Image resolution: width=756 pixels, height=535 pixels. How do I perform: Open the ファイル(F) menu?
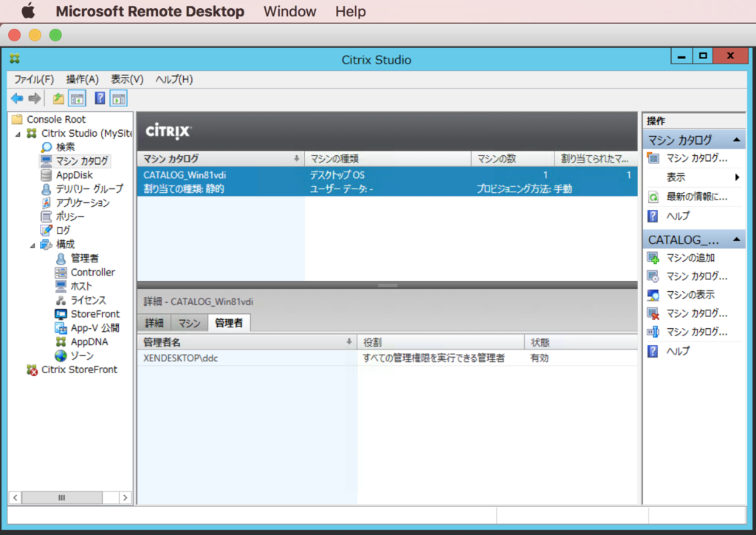(x=34, y=79)
